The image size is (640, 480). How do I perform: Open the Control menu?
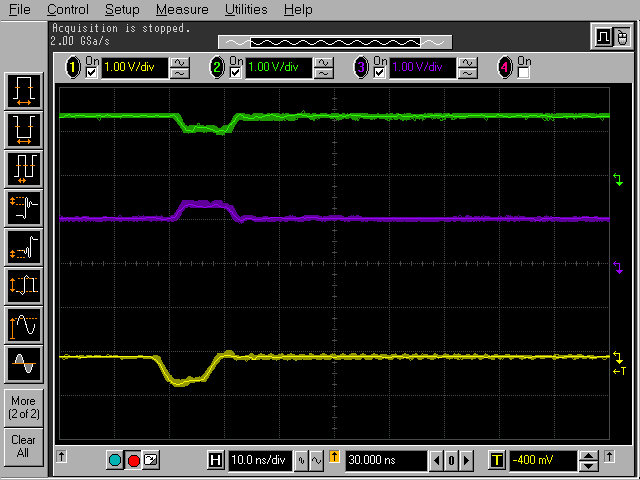[68, 9]
